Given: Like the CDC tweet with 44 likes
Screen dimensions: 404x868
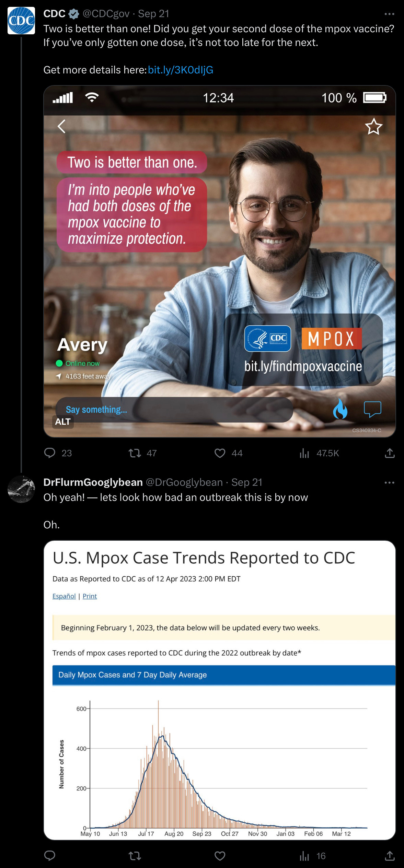Looking at the screenshot, I should [x=220, y=453].
